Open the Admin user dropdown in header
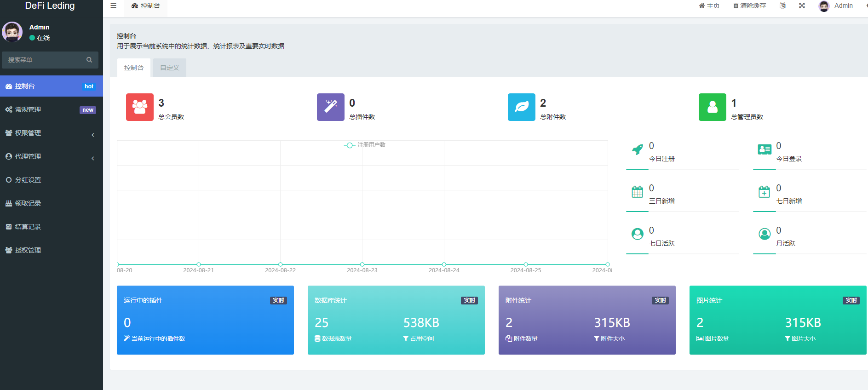868x390 pixels. tap(836, 6)
